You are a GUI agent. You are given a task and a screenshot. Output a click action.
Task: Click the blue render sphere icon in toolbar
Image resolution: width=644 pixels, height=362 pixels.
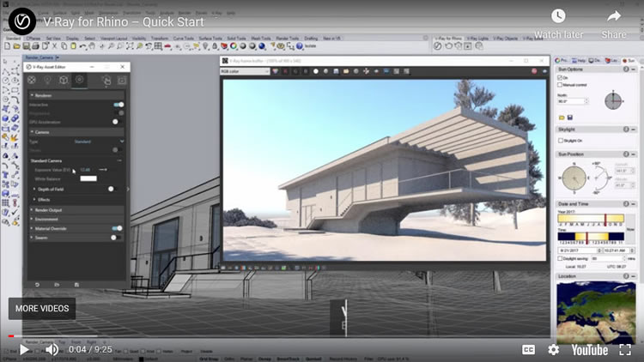pyautogui.click(x=262, y=46)
